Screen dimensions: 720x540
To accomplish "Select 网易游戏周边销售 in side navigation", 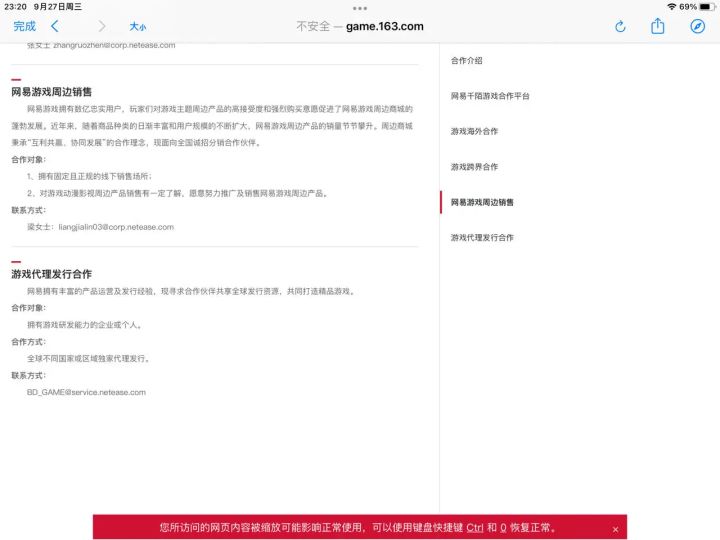I will [x=482, y=202].
